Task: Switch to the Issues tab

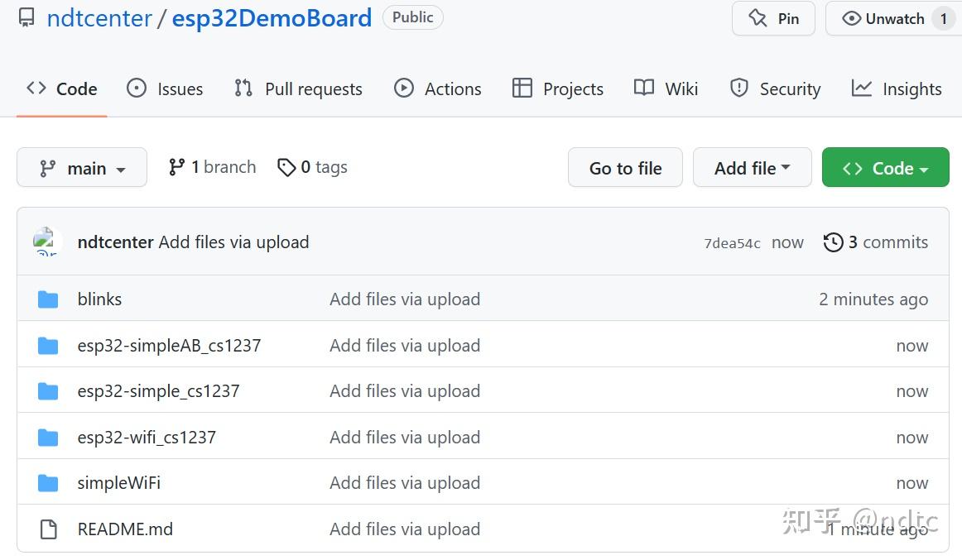Action: pos(165,89)
